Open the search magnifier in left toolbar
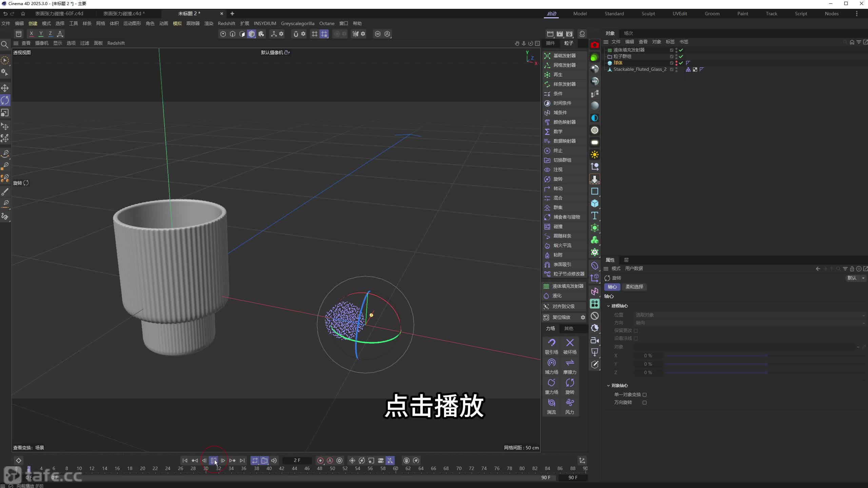 click(x=5, y=44)
